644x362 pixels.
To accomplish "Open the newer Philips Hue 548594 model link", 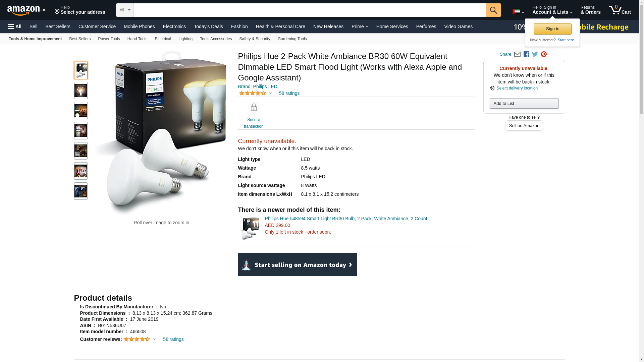I will click(346, 219).
